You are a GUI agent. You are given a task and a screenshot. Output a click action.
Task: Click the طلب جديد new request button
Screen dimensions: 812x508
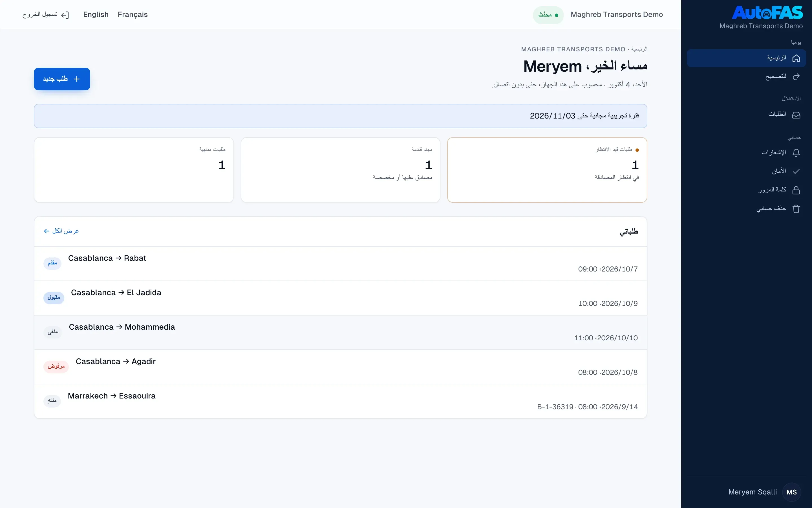(62, 79)
